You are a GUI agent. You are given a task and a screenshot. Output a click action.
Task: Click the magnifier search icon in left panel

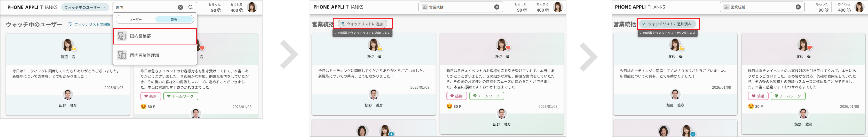(x=191, y=7)
